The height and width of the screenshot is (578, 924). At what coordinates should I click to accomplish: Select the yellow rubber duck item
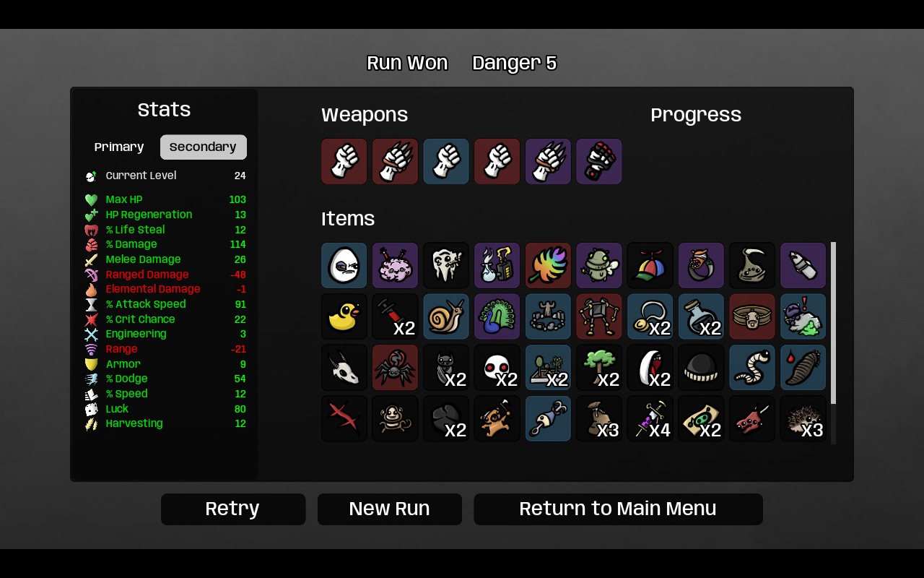click(344, 316)
